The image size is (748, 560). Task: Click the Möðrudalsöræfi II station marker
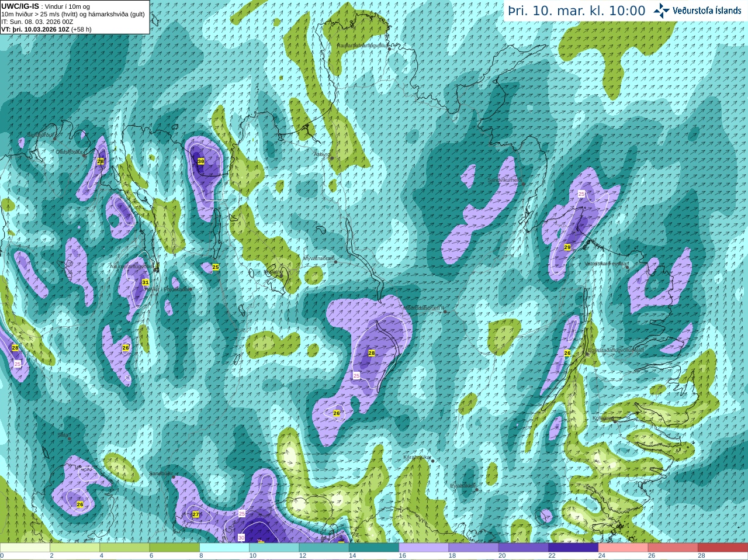tap(445, 312)
